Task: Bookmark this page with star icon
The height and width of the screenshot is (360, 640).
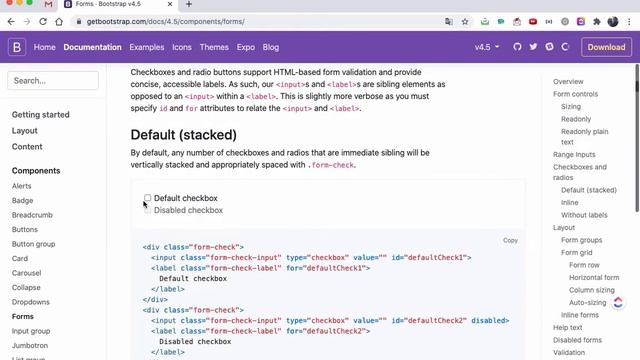Action: click(465, 22)
